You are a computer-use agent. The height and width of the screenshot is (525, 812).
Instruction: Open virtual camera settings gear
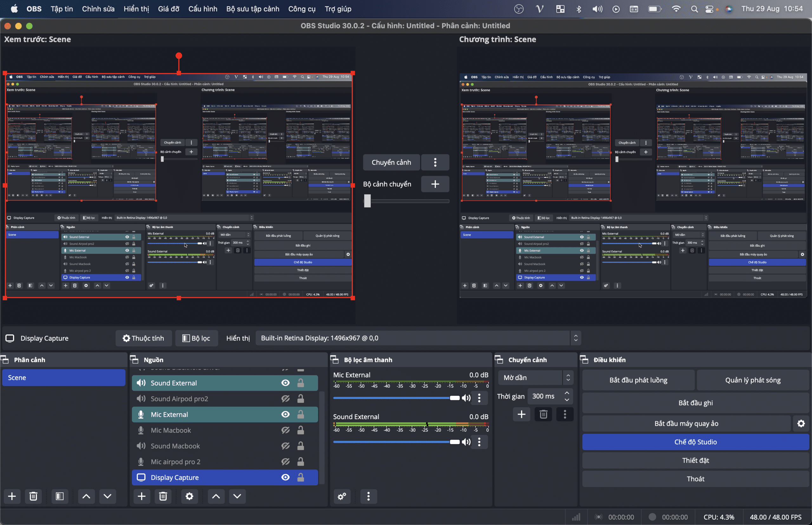[801, 423]
